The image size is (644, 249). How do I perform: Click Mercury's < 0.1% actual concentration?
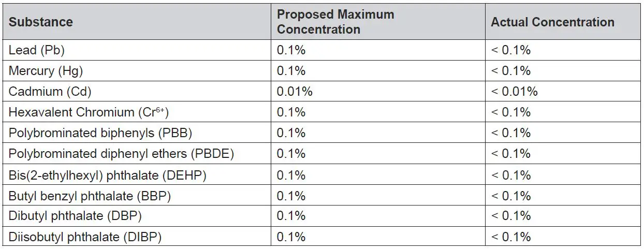(x=511, y=71)
